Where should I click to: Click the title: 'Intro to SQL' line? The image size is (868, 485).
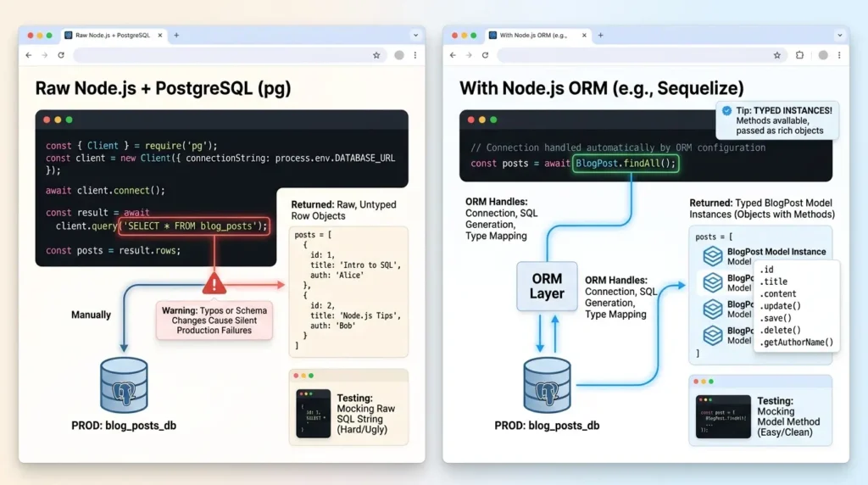pyautogui.click(x=355, y=265)
